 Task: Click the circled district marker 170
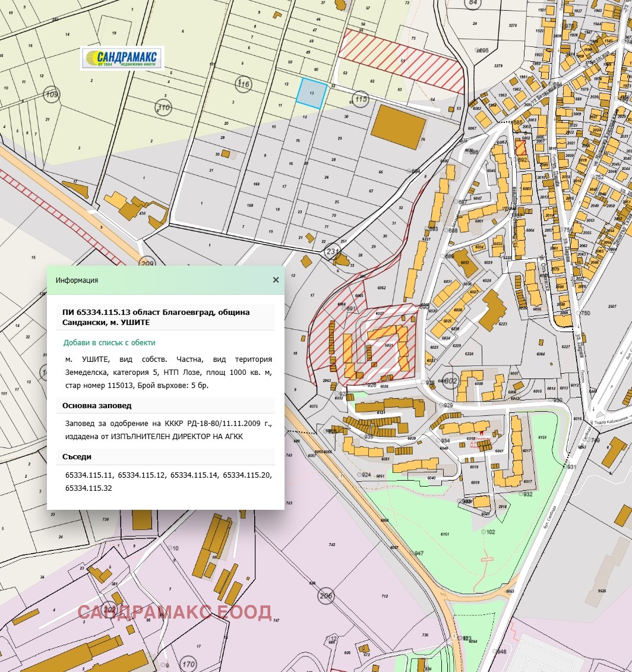point(188,664)
